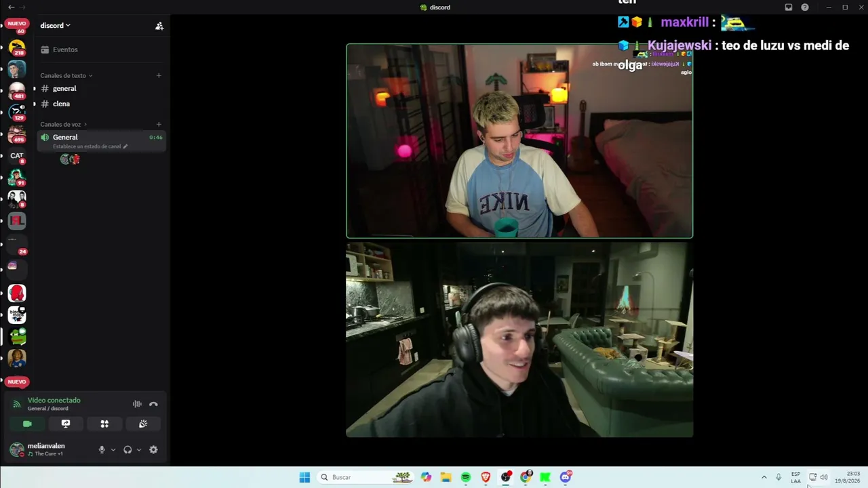This screenshot has width=868, height=488.
Task: Open the help question mark icon
Action: click(805, 7)
